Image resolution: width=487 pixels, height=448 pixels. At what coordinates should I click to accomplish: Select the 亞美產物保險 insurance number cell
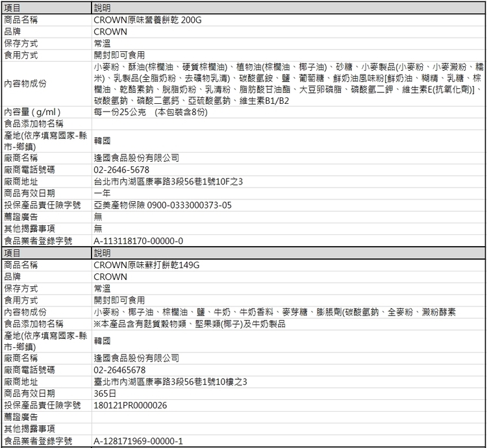[162, 205]
